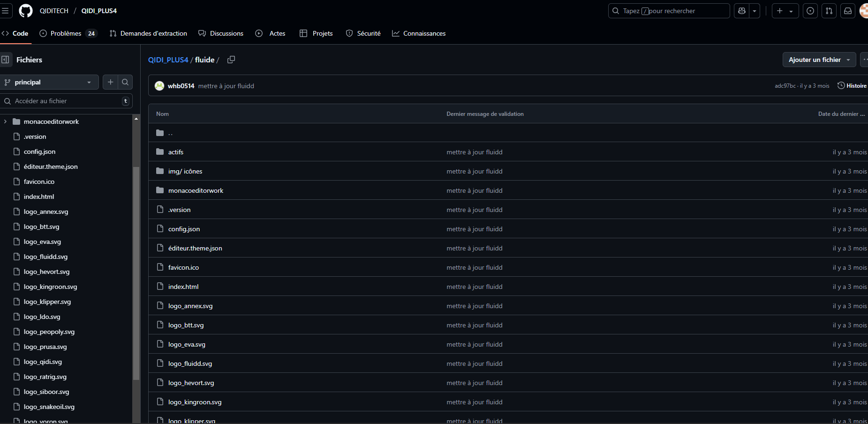Viewport: 868px width, 424px height.
Task: Open éditeur.theme.json in the file list
Action: (x=195, y=248)
